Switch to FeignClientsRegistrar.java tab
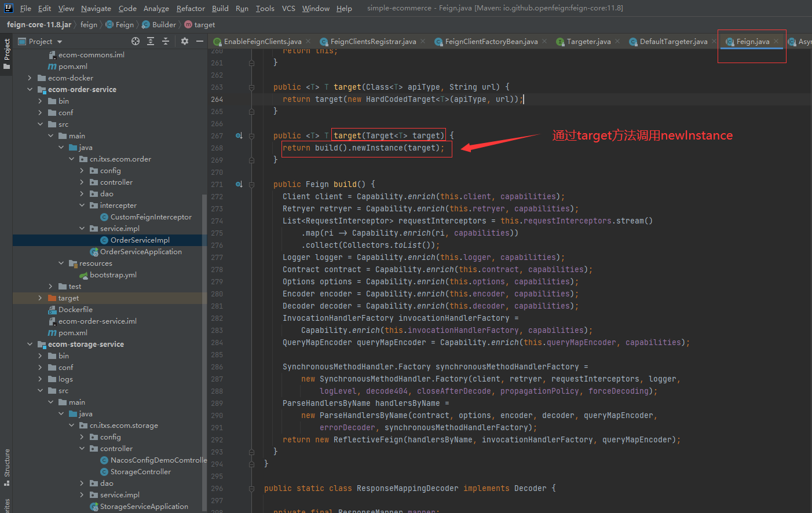Viewport: 812px width, 513px height. pos(373,41)
